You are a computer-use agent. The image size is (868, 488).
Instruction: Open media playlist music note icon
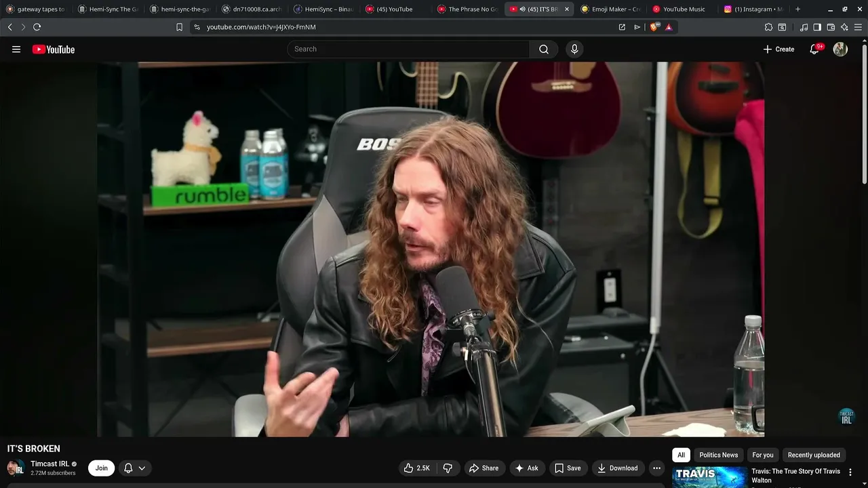(x=804, y=27)
